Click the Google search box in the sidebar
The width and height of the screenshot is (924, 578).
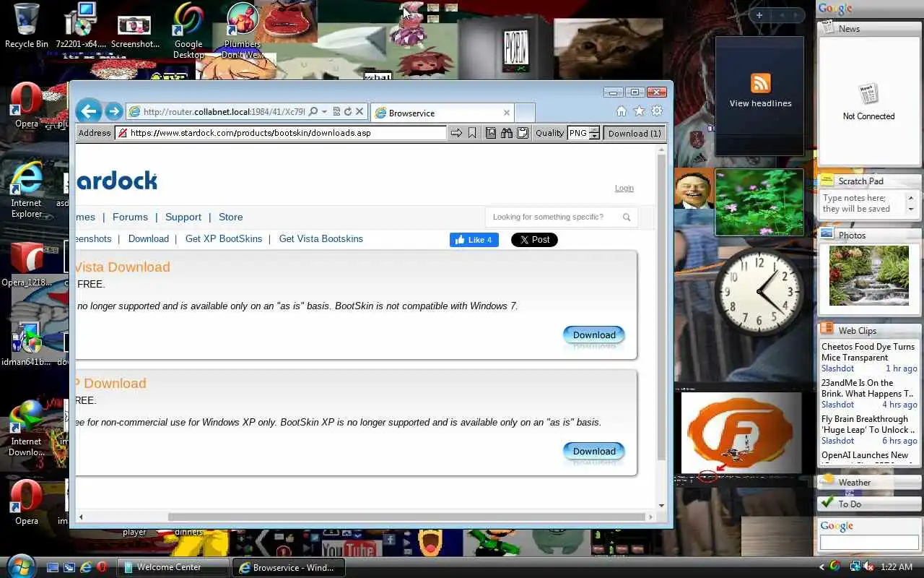coord(869,543)
